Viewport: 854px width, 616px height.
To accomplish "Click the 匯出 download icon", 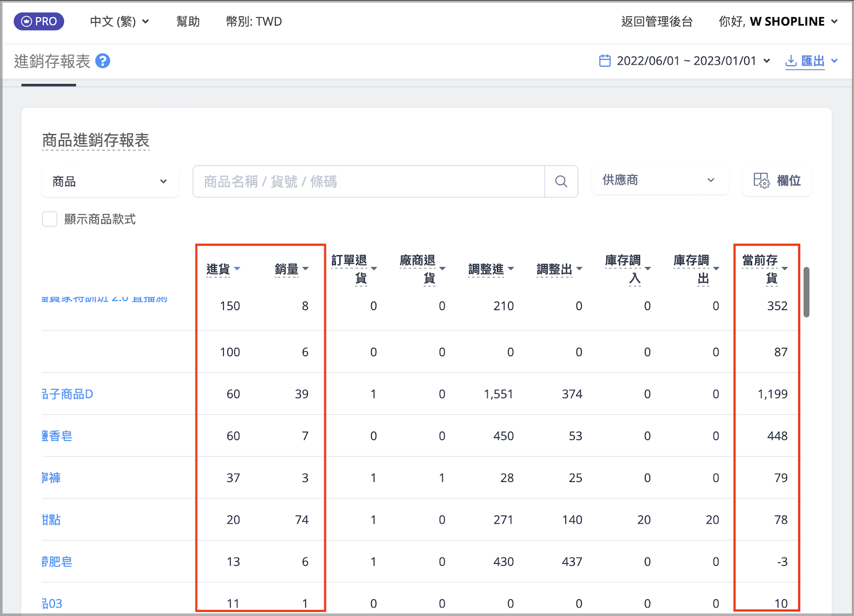I will click(x=791, y=61).
